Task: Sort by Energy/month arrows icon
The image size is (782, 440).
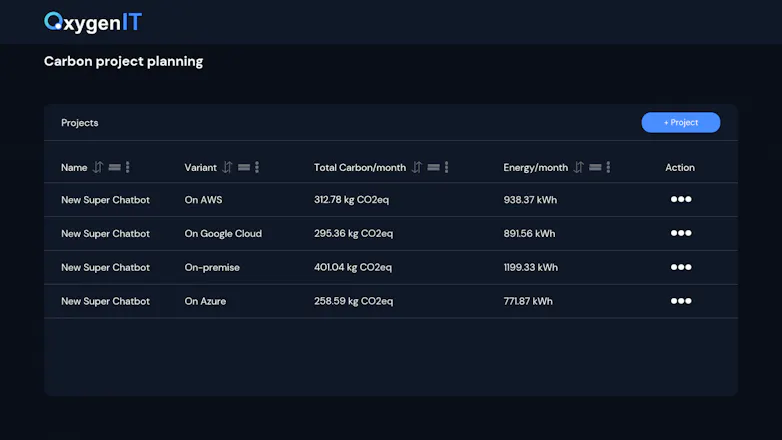Action: click(x=578, y=167)
